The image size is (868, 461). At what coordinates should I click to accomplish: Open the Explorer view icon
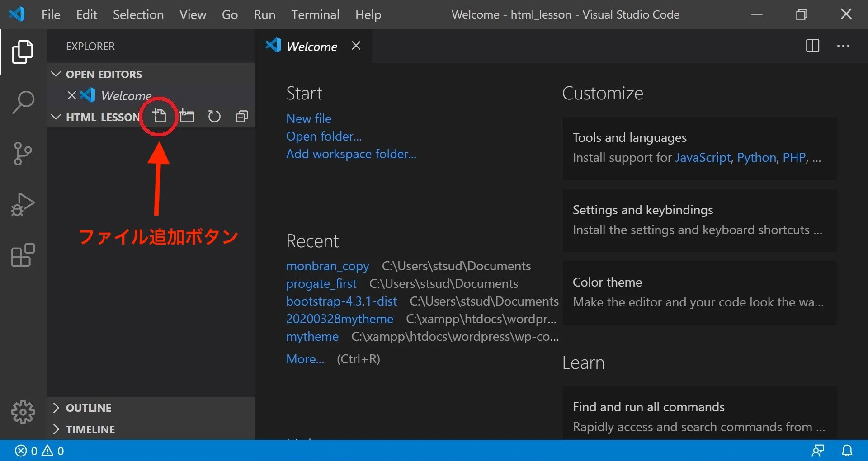pos(22,52)
